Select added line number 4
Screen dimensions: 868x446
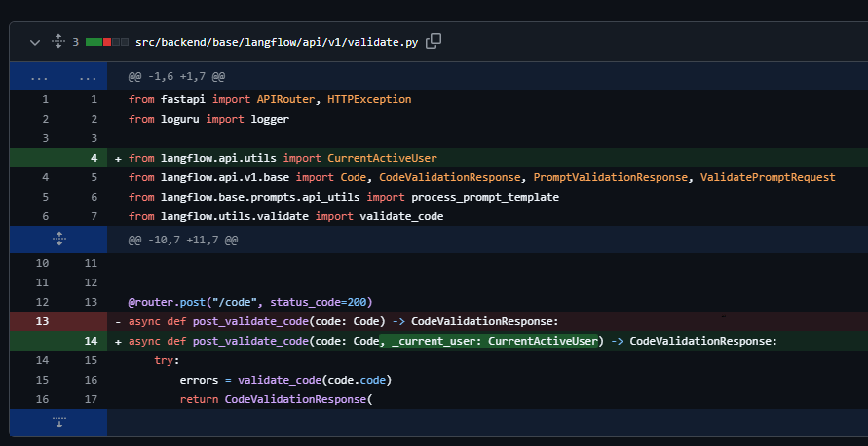(94, 157)
